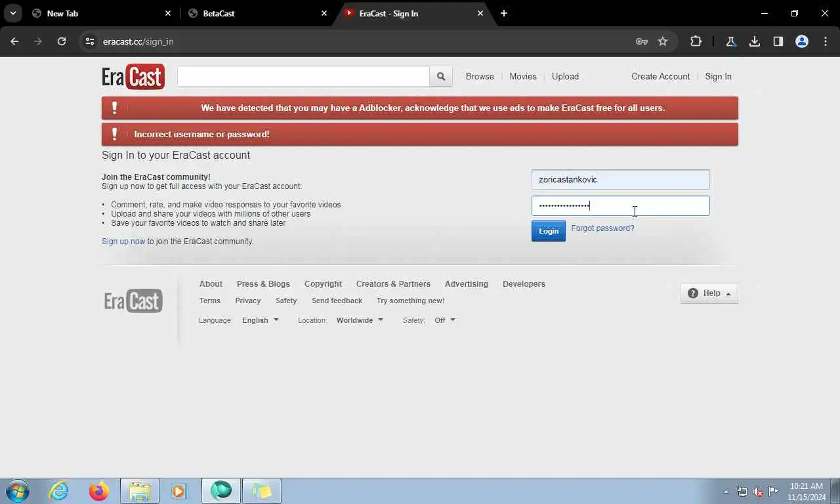Image resolution: width=840 pixels, height=504 pixels.
Task: Open Browse in top navigation
Action: click(x=480, y=76)
